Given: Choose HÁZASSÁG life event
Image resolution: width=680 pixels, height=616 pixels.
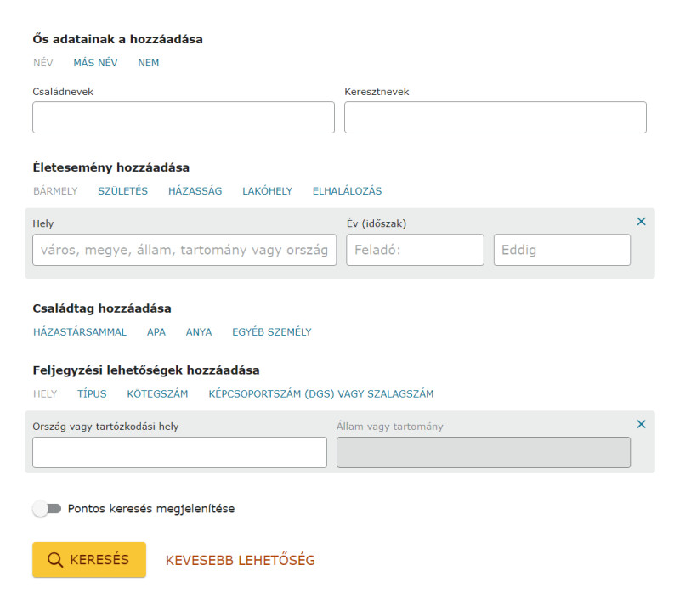Looking at the screenshot, I should (195, 191).
